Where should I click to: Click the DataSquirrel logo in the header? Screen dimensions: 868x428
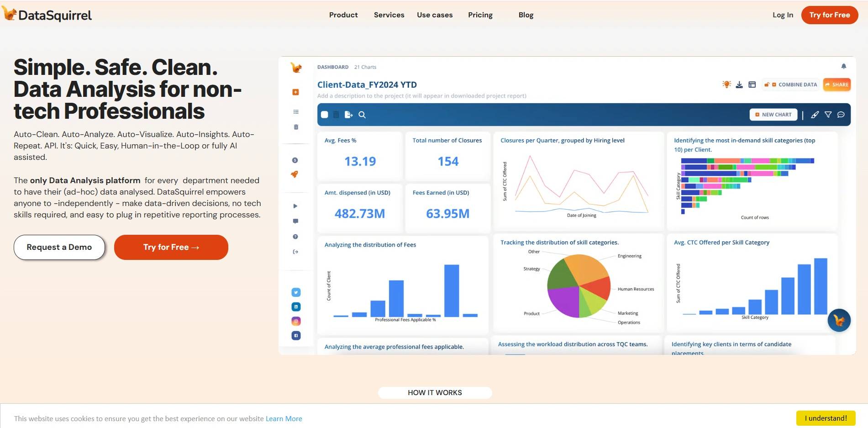(x=47, y=15)
